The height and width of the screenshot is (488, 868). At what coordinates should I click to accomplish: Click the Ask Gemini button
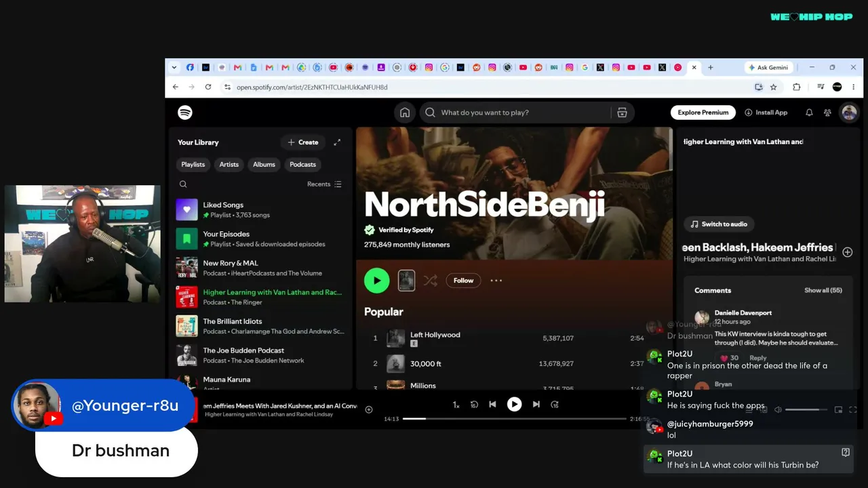[769, 67]
